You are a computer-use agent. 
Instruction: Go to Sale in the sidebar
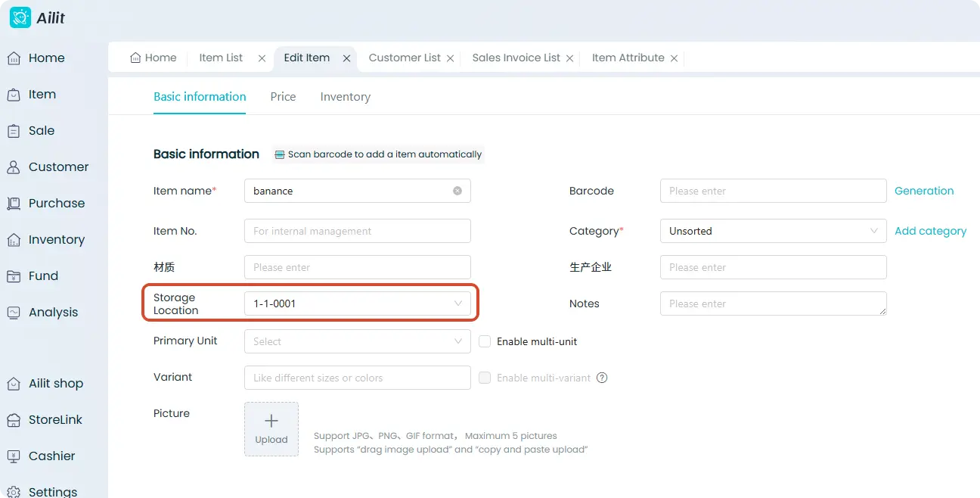(30, 130)
